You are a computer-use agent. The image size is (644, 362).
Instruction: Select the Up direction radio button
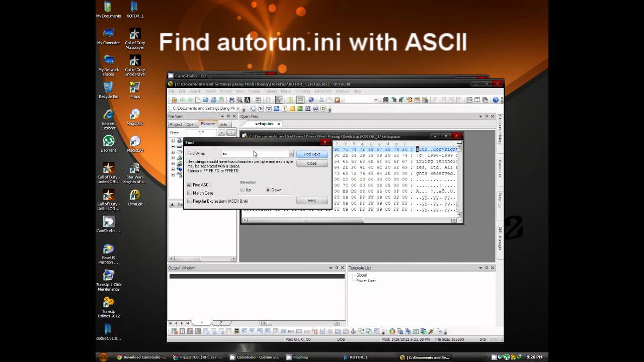point(243,190)
